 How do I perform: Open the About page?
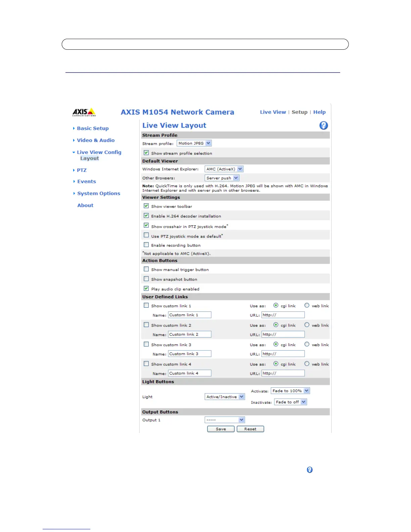tap(85, 205)
